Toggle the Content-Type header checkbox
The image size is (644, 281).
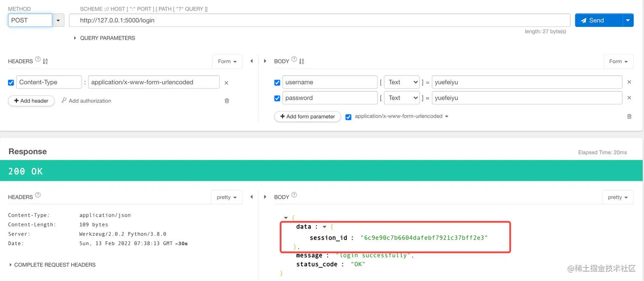click(11, 83)
